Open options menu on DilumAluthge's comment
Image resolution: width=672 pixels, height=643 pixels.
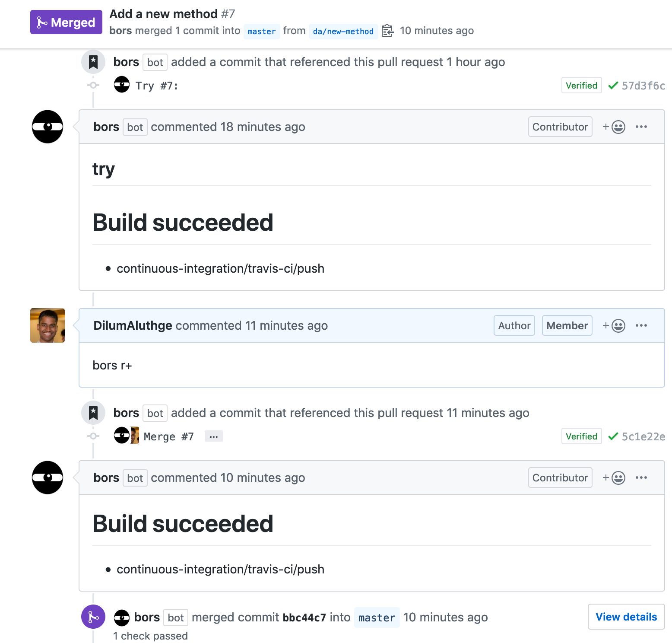(x=641, y=325)
